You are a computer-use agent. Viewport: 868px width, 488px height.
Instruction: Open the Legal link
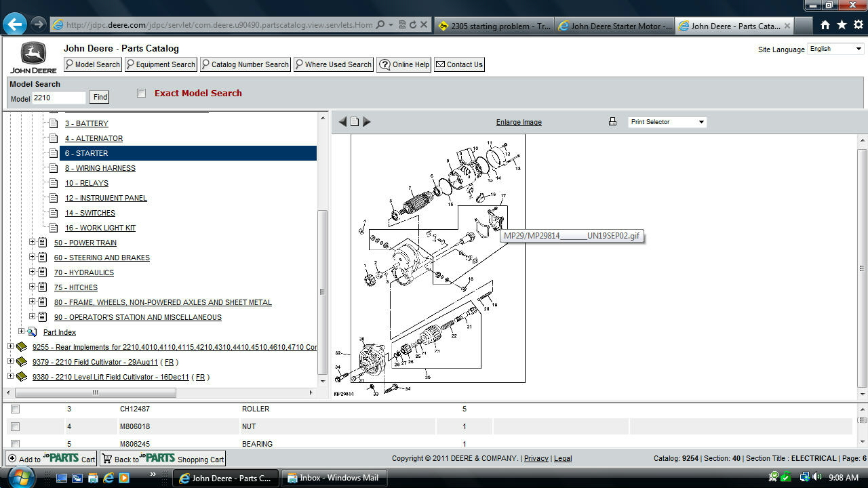563,459
